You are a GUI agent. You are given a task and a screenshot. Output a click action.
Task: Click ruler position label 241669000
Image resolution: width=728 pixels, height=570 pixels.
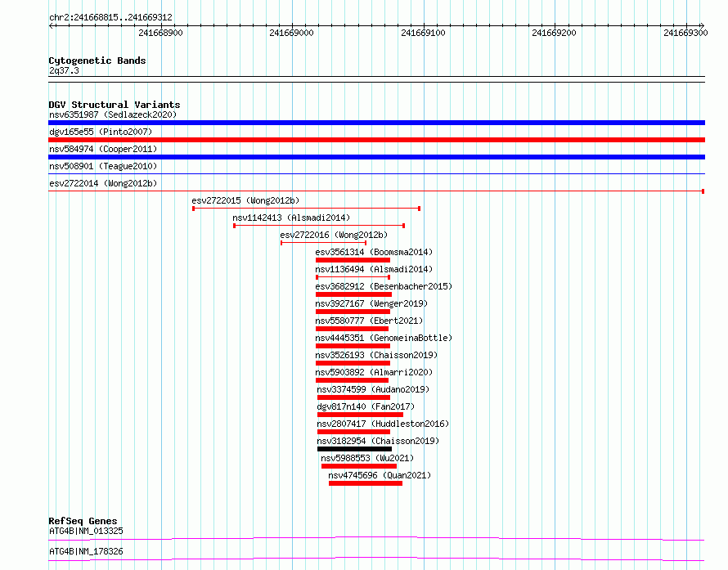tap(291, 33)
